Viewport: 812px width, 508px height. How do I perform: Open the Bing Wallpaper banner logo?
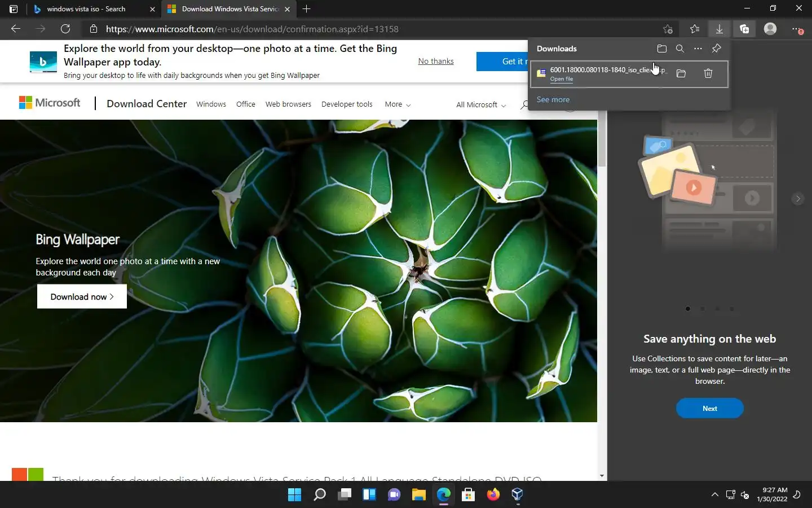43,62
